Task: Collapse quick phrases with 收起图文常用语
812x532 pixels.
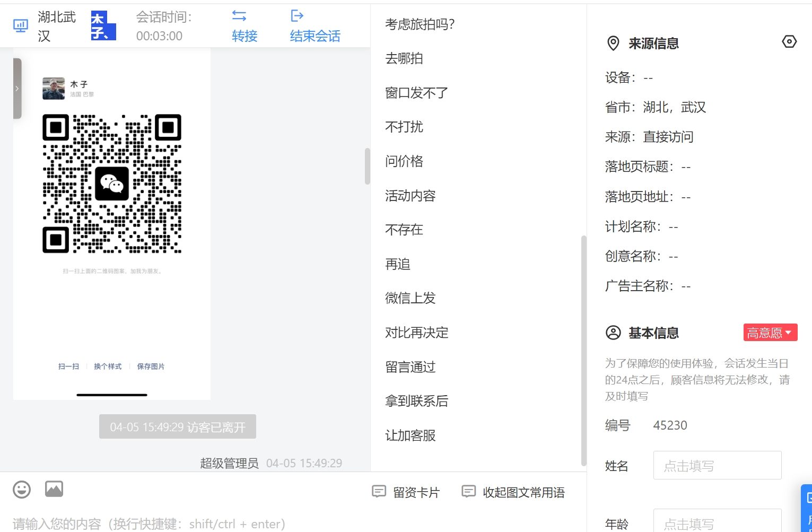Action: tap(513, 492)
